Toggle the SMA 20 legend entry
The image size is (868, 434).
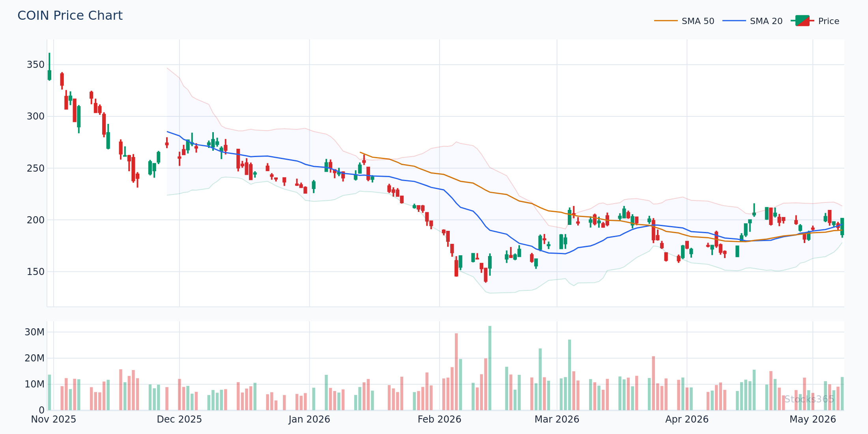[752, 21]
